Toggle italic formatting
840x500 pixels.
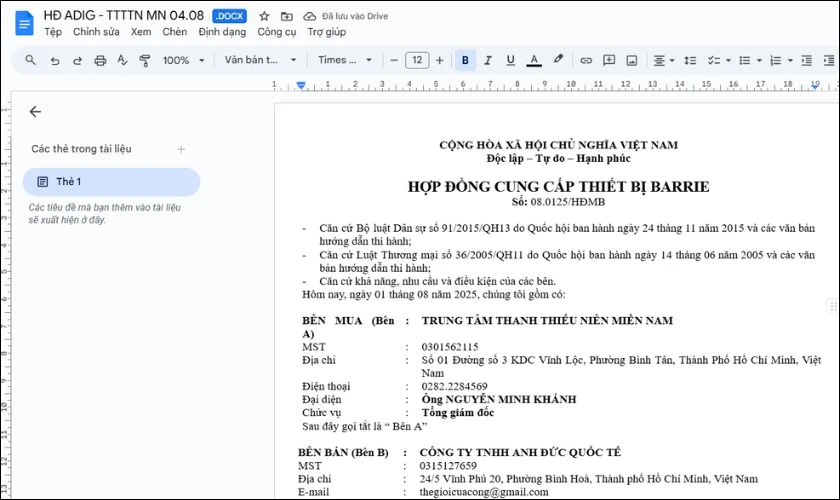pyautogui.click(x=488, y=60)
